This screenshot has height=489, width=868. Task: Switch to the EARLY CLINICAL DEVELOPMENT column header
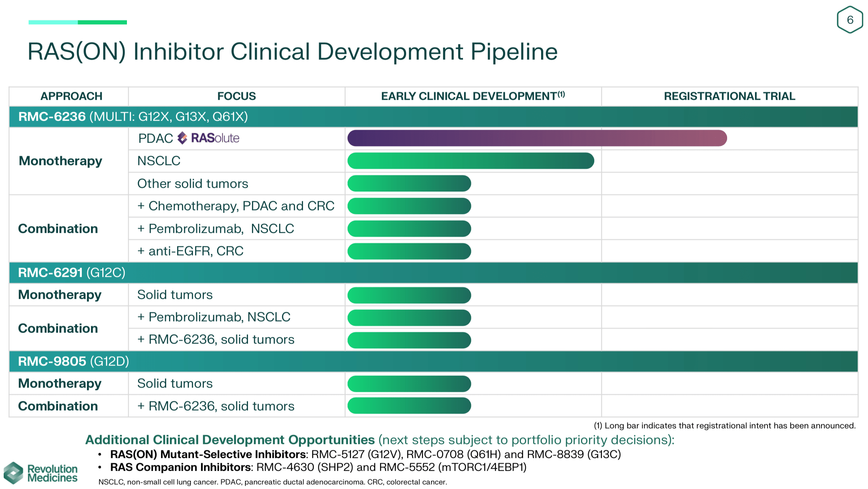tap(473, 96)
